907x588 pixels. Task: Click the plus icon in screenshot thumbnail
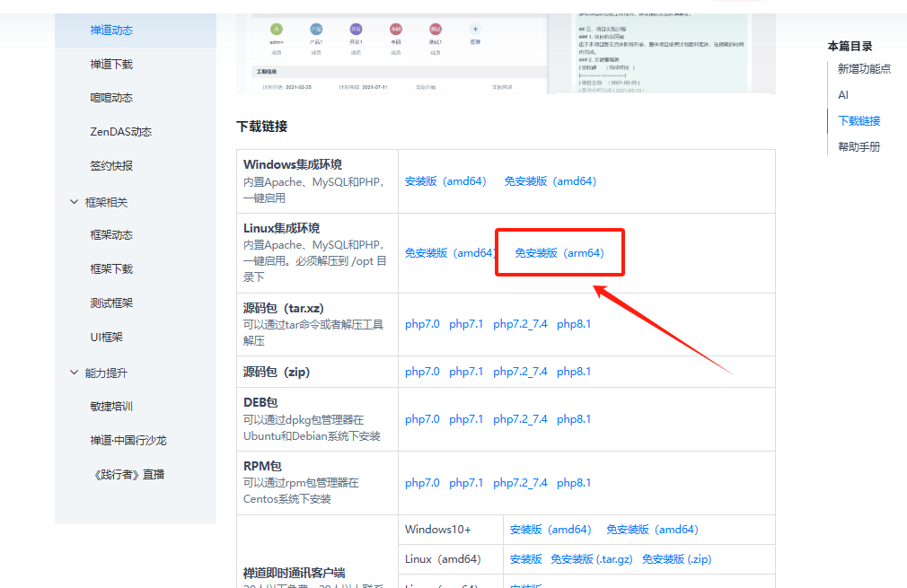[x=475, y=29]
